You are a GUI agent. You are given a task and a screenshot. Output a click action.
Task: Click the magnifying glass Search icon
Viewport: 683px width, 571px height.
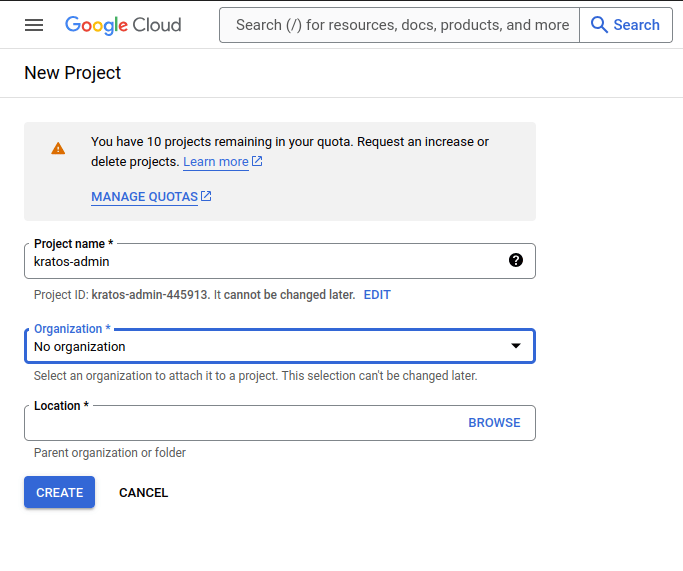(600, 25)
